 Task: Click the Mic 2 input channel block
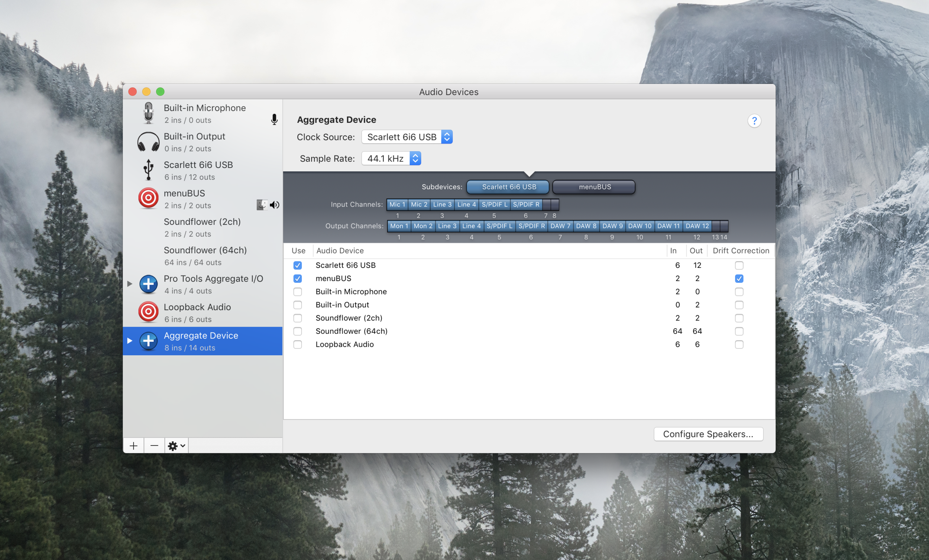pos(419,205)
